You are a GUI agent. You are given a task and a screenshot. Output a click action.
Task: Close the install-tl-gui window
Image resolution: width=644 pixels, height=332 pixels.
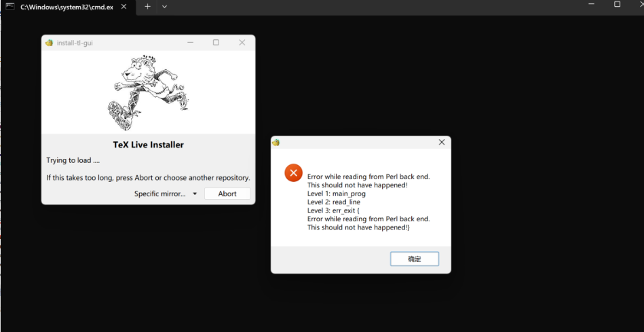pos(242,42)
